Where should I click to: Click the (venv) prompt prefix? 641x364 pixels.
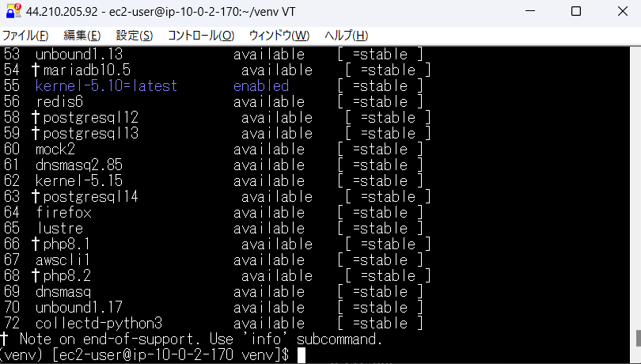coord(21,355)
